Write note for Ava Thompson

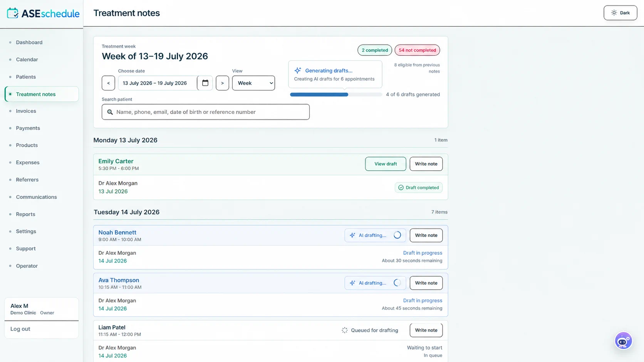click(426, 283)
